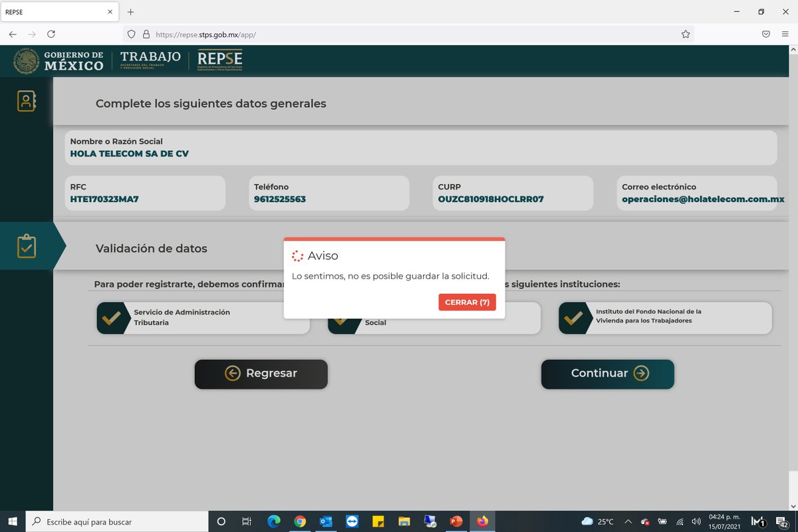The height and width of the screenshot is (532, 798).
Task: Click the Aviso dialog title
Action: (323, 256)
